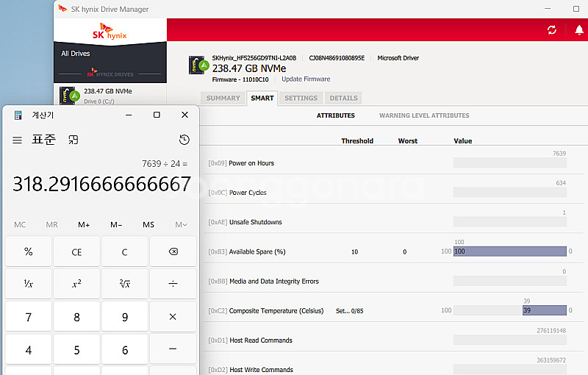
Task: Click the calculator M+ button
Action: (x=84, y=224)
